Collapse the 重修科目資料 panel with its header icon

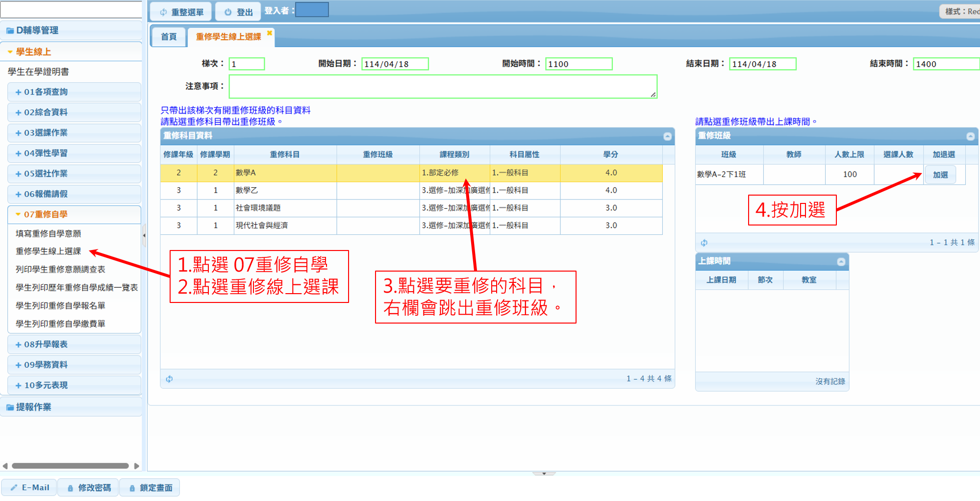[667, 136]
